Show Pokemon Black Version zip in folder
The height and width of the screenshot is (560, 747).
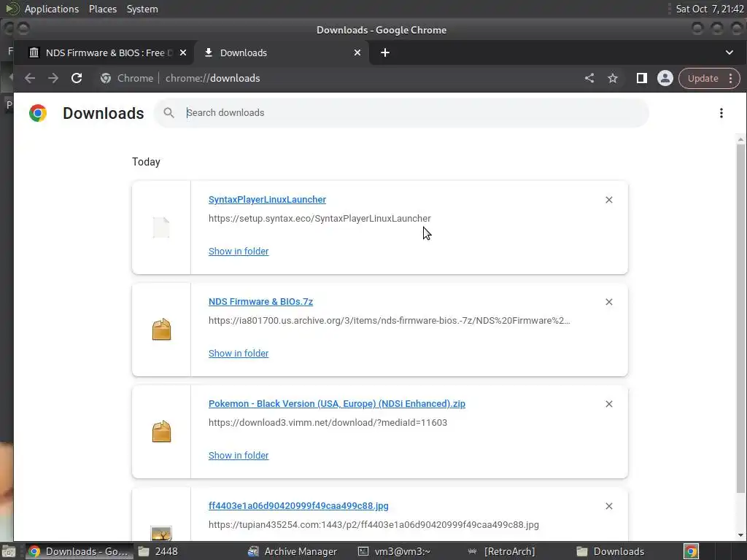pos(239,455)
